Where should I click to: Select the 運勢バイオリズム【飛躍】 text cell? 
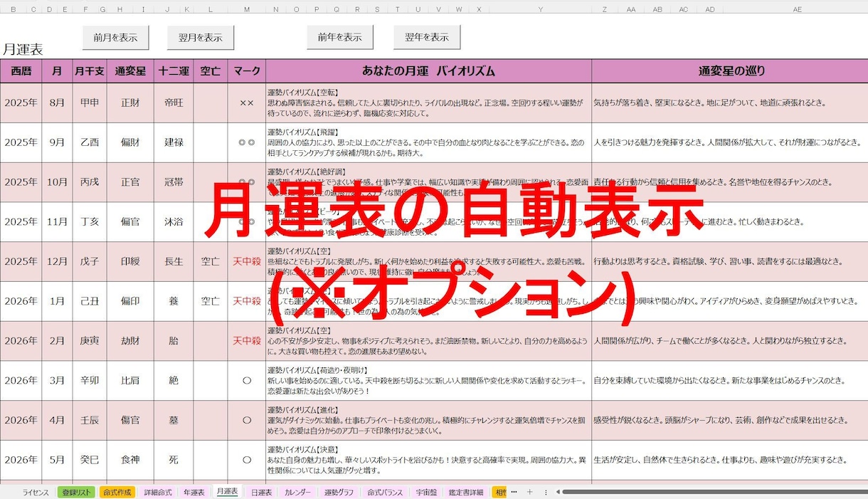tap(428, 142)
